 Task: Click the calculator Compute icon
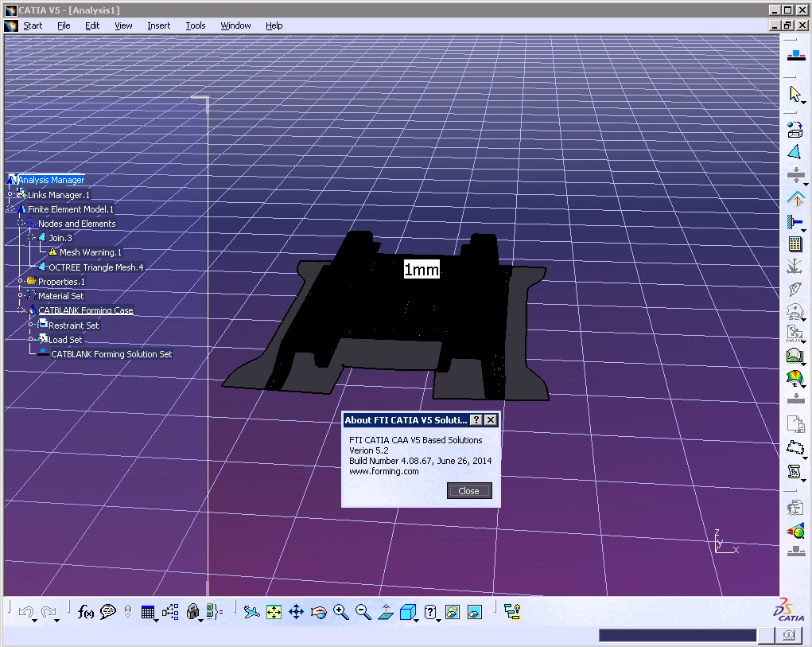[795, 244]
